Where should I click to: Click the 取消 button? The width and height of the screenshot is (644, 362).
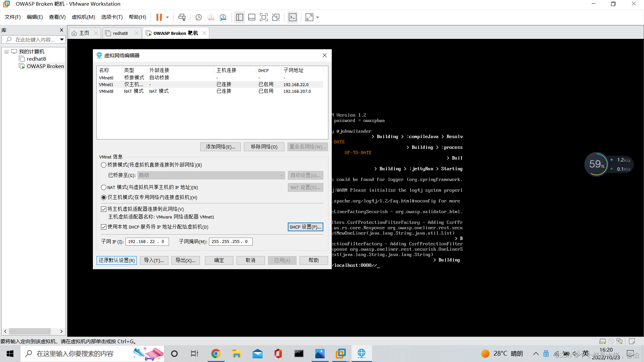pyautogui.click(x=251, y=260)
